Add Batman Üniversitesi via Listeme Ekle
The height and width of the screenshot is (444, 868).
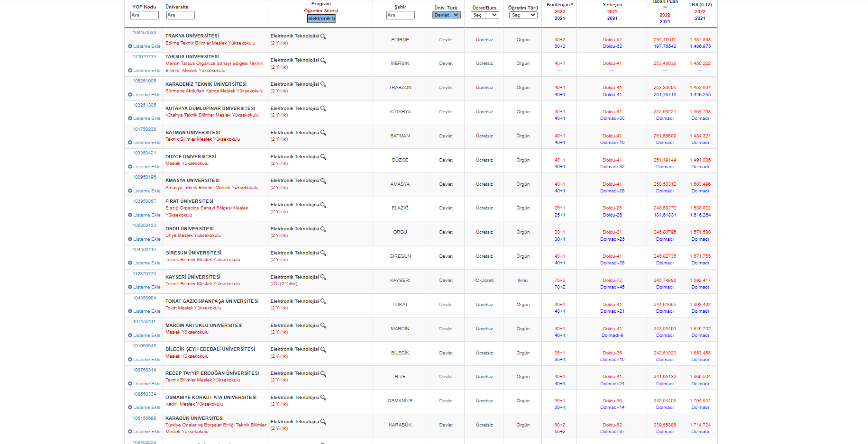[x=144, y=143]
